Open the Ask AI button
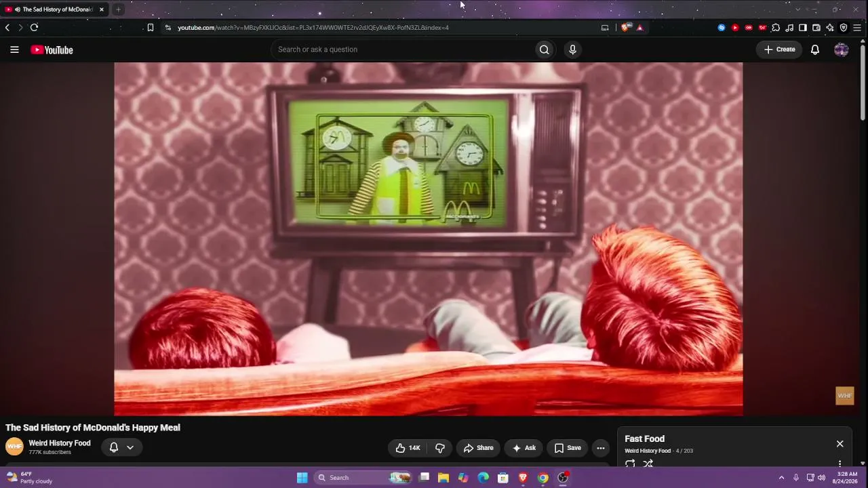Image resolution: width=868 pixels, height=488 pixels. coord(524,448)
